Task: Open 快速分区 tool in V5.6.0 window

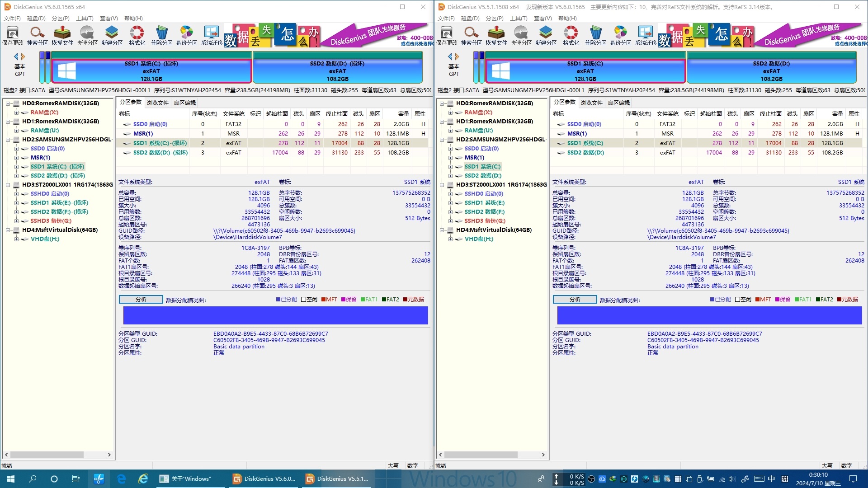Action: tap(87, 36)
